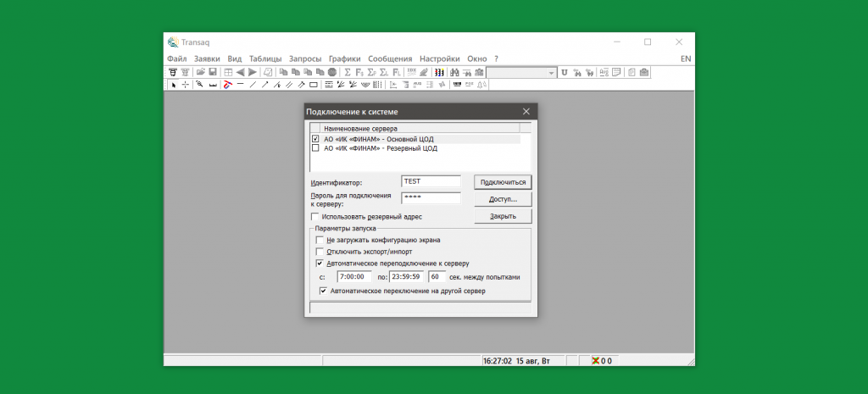The width and height of the screenshot is (868, 394).
Task: Uncheck the Основной ЦОД server checkbox
Action: click(x=315, y=139)
